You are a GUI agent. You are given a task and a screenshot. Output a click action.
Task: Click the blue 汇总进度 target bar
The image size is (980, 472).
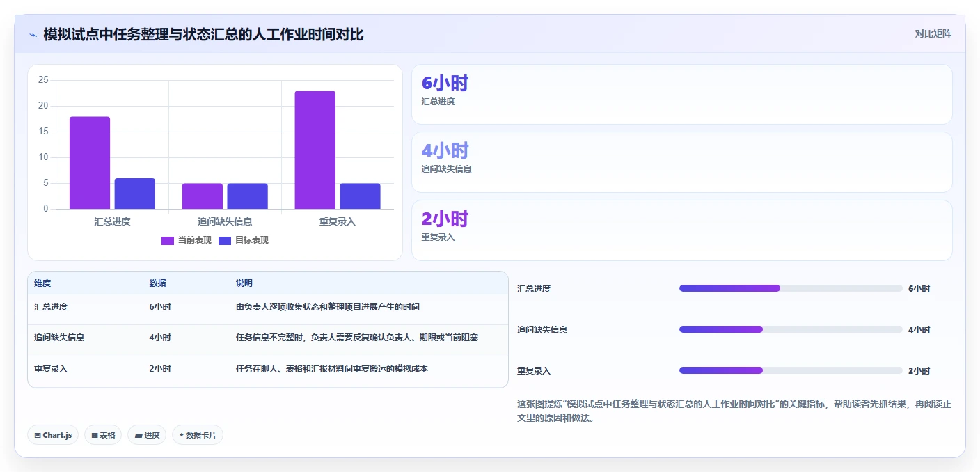(x=135, y=194)
